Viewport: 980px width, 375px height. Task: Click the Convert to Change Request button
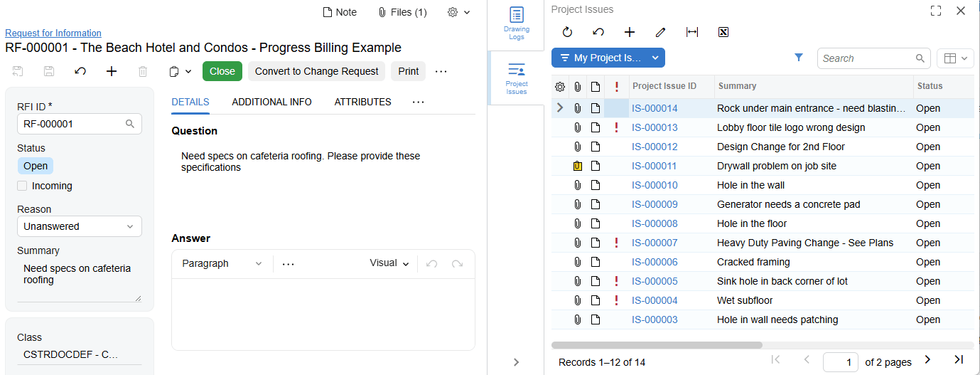coord(316,71)
